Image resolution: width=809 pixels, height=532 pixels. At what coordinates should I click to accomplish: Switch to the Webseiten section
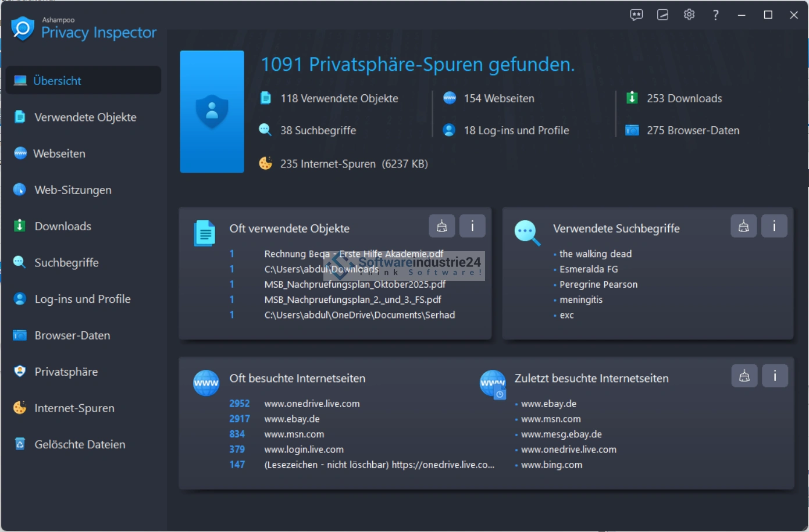point(59,154)
